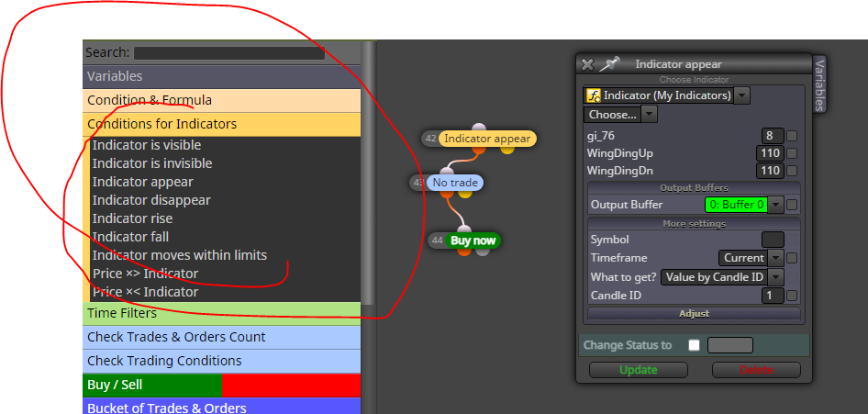Open the Time Filters category
Screen dimensions: 868x414
click(x=221, y=313)
